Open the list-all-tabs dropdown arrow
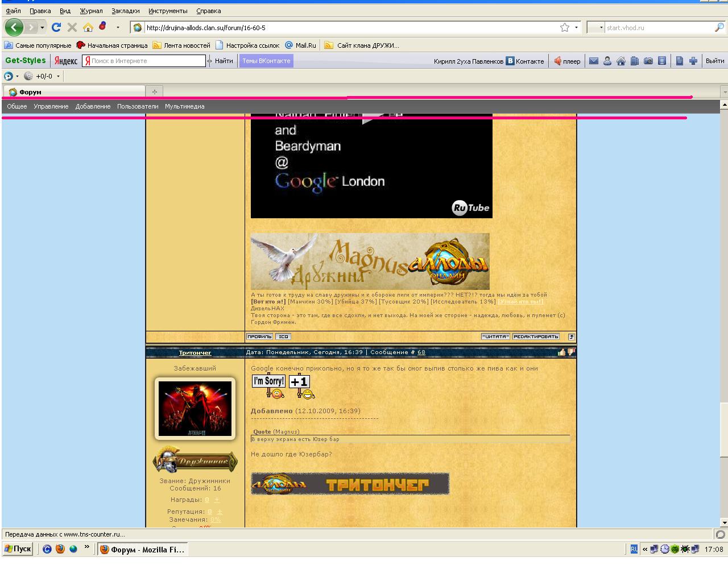728x582 pixels. point(724,92)
